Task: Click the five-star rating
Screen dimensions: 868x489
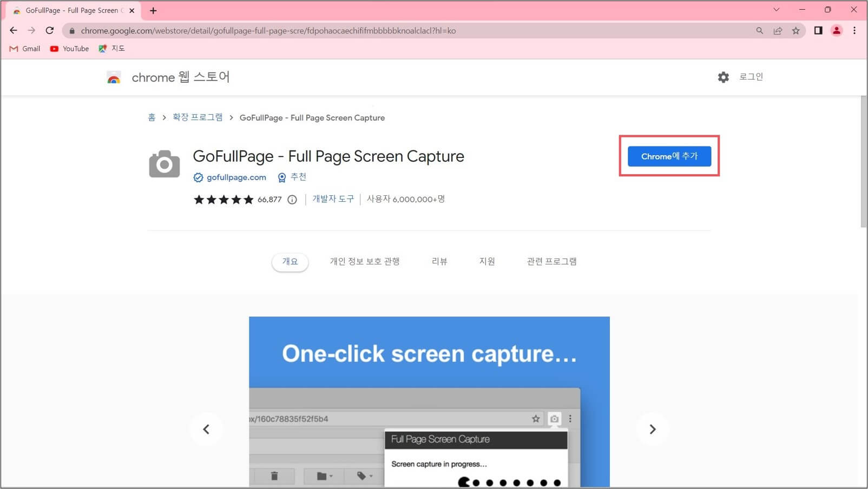Action: point(223,200)
